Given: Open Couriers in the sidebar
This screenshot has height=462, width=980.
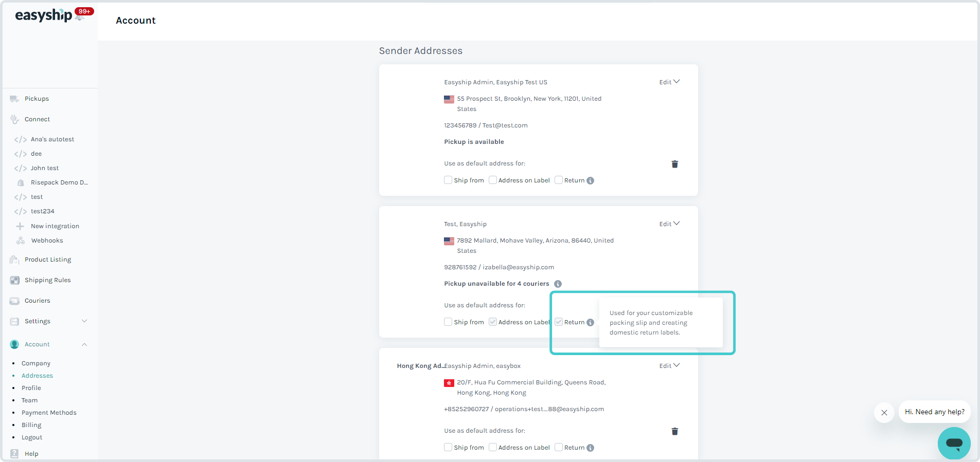Looking at the screenshot, I should coord(38,301).
